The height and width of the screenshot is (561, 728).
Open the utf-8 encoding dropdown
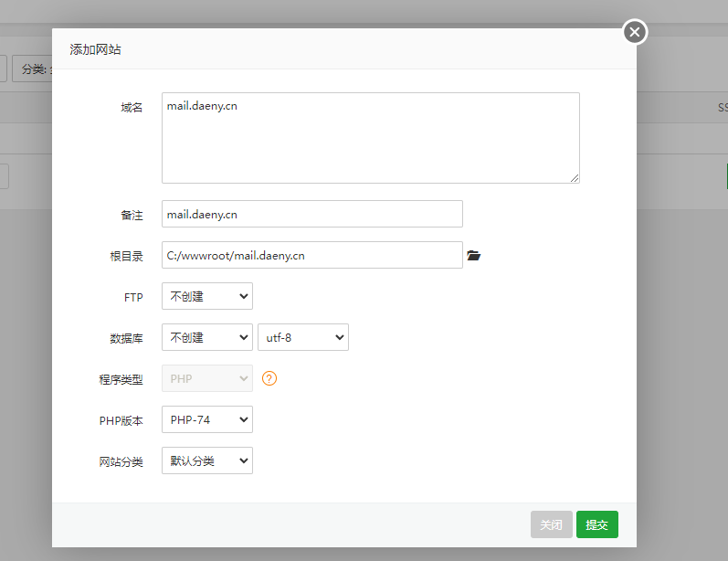[x=303, y=337]
